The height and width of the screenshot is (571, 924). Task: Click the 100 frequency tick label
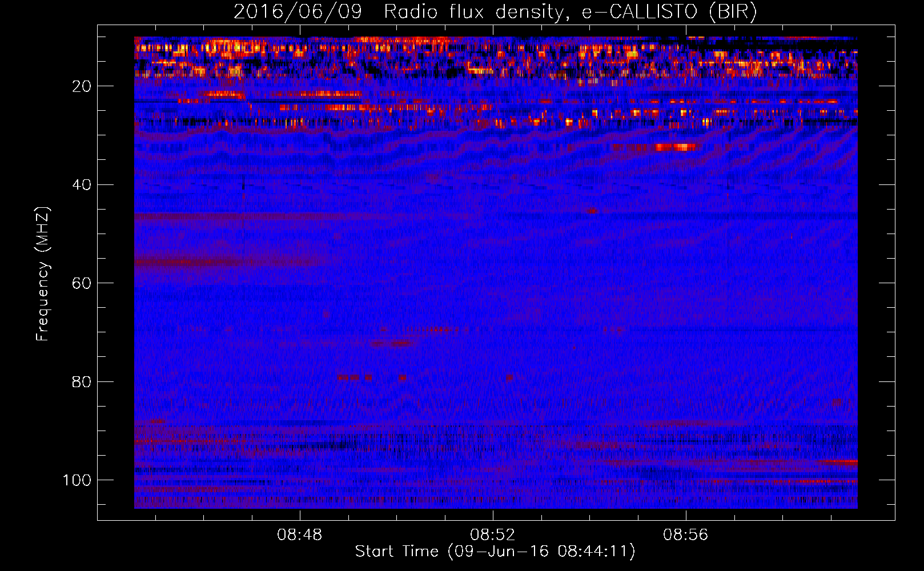pyautogui.click(x=77, y=480)
